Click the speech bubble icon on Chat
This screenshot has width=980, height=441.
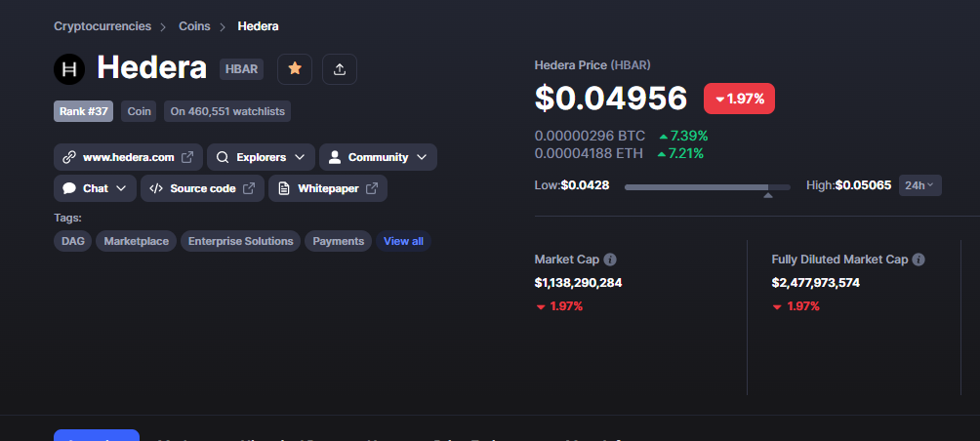tap(69, 188)
